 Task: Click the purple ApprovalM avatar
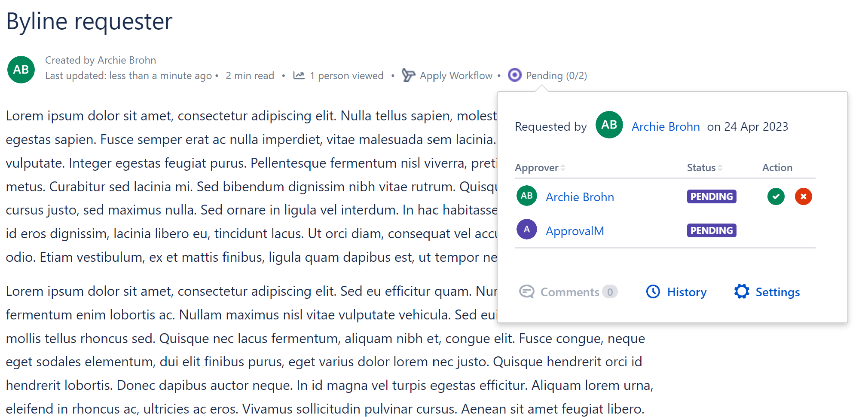pyautogui.click(x=526, y=230)
